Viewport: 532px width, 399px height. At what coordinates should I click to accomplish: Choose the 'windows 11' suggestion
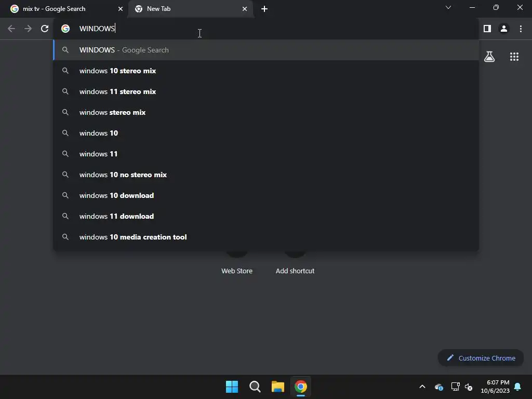tap(267, 154)
